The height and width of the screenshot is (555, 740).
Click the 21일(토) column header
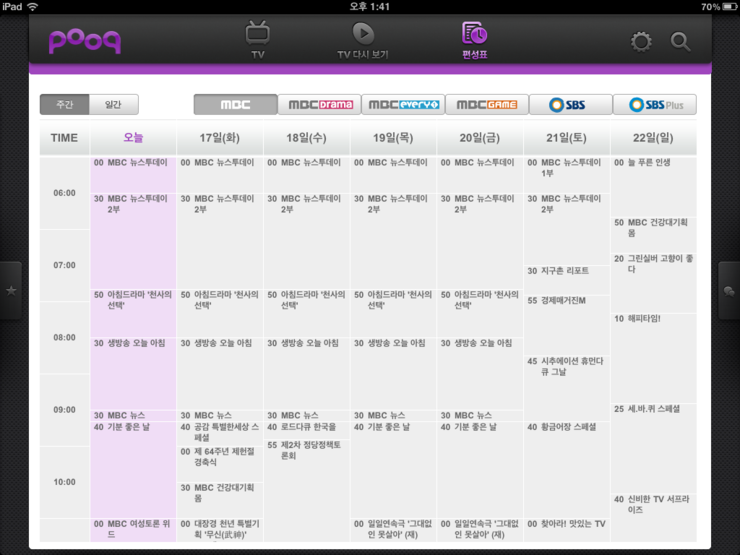click(567, 138)
